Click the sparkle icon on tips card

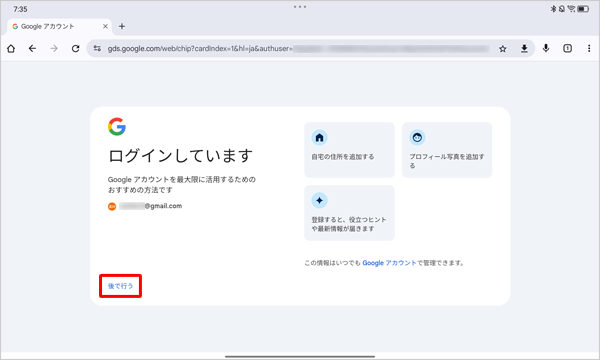(320, 200)
